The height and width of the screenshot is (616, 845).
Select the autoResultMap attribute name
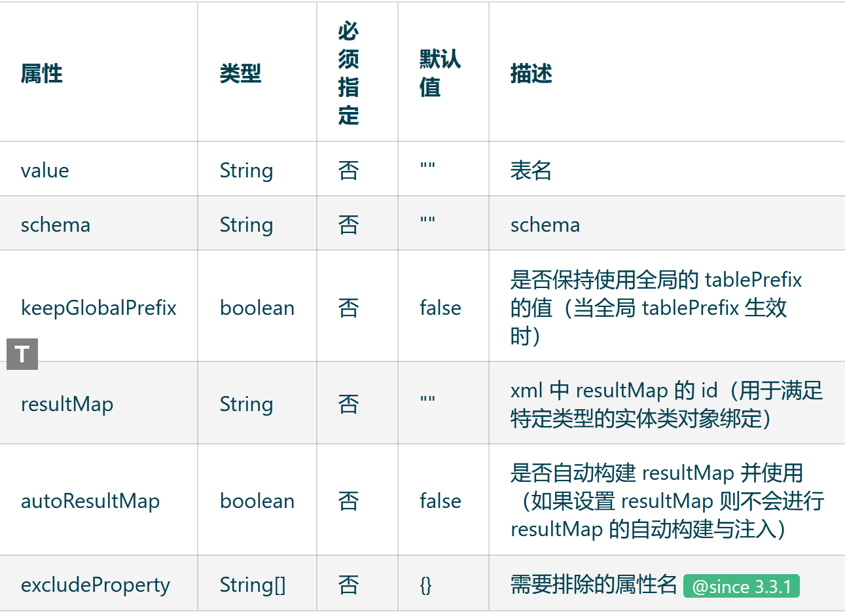pyautogui.click(x=90, y=501)
